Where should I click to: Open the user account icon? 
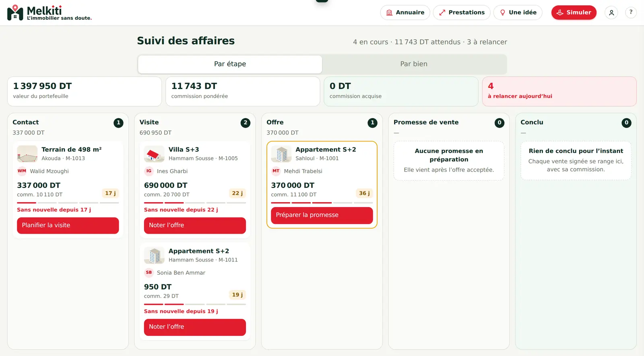(x=611, y=12)
